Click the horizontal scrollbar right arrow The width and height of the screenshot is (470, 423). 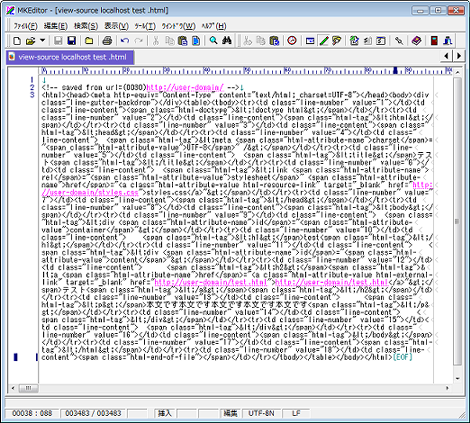pos(447,388)
